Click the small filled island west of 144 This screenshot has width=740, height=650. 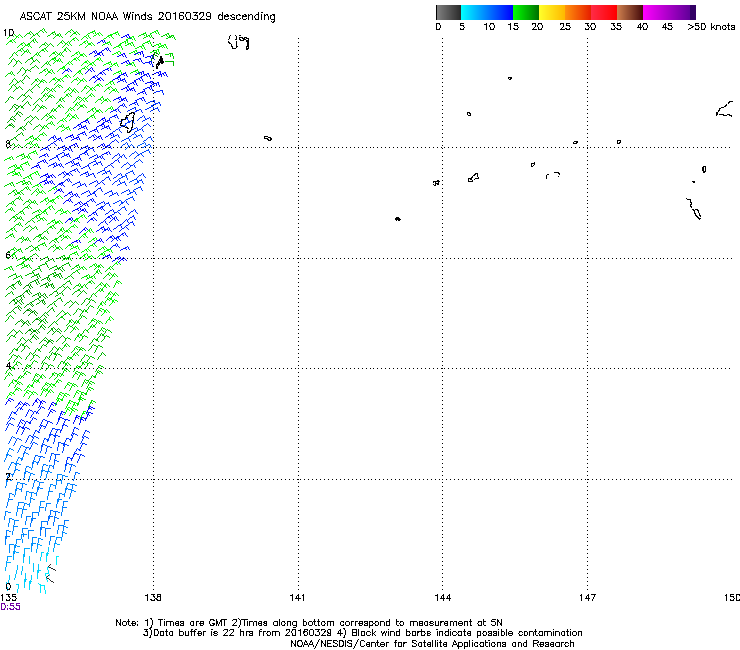point(398,219)
